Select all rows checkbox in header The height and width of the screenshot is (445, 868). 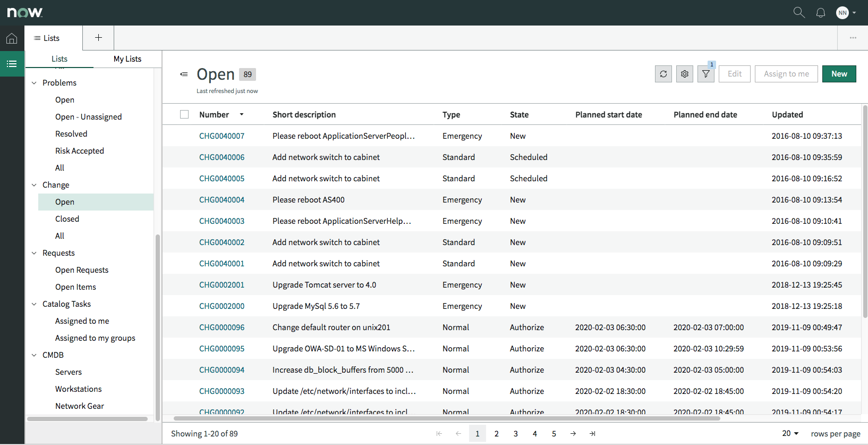point(184,114)
